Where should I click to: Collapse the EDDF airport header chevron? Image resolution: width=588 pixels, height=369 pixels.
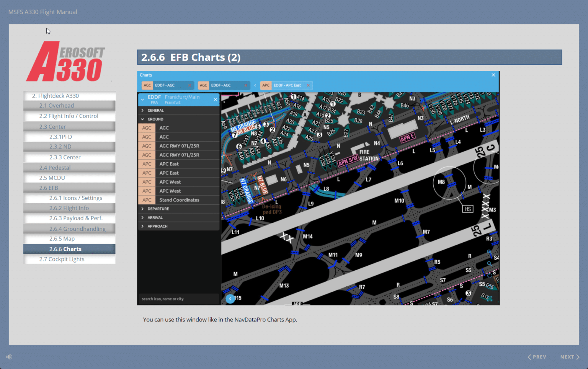(x=142, y=100)
